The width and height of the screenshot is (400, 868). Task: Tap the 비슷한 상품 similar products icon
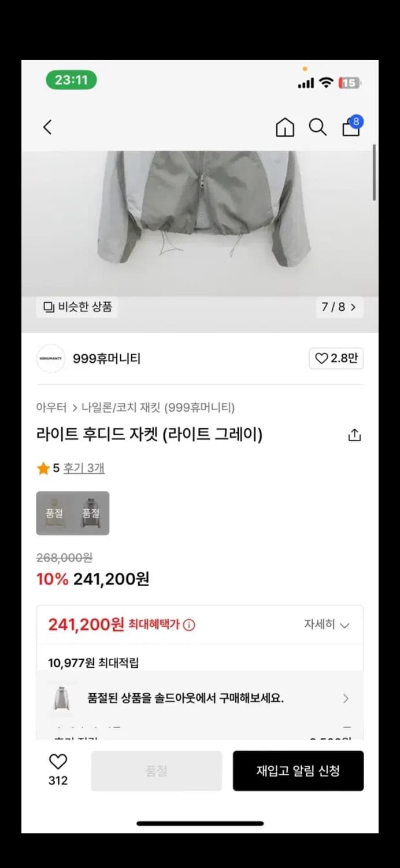[76, 307]
